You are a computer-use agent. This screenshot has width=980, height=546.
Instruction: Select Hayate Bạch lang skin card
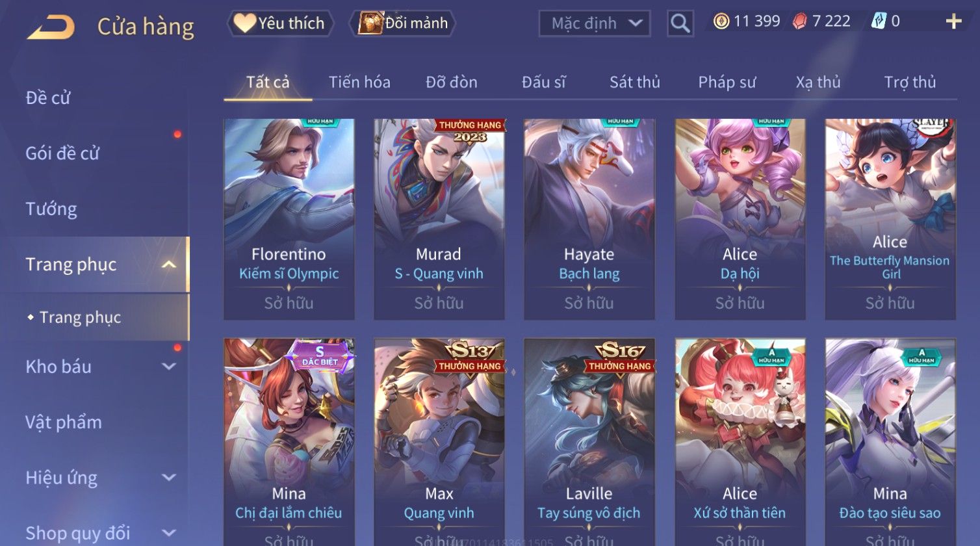click(x=589, y=219)
